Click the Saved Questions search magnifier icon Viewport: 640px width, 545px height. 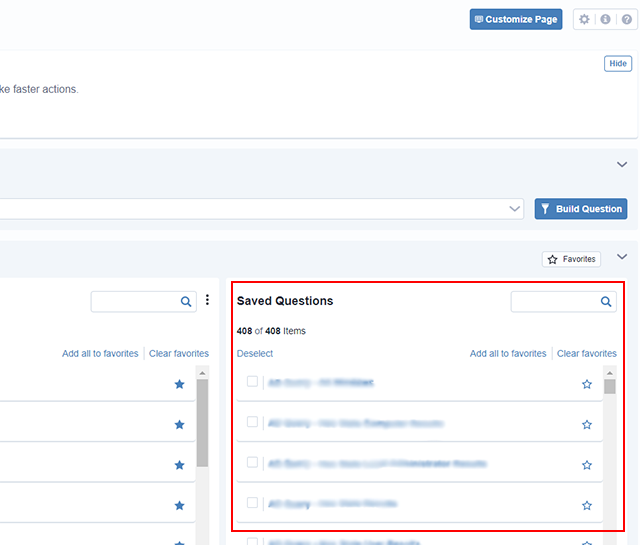[x=606, y=301]
